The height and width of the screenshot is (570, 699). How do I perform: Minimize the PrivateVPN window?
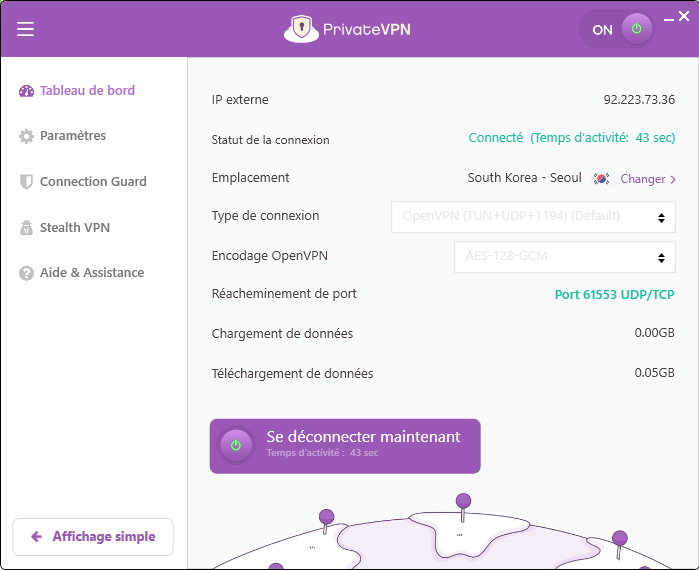(668, 20)
